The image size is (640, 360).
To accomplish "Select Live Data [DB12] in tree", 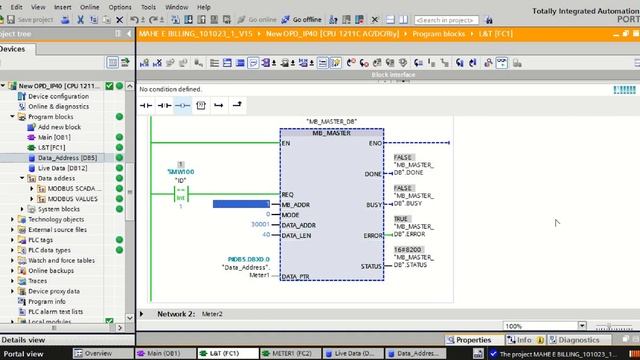I will point(62,168).
